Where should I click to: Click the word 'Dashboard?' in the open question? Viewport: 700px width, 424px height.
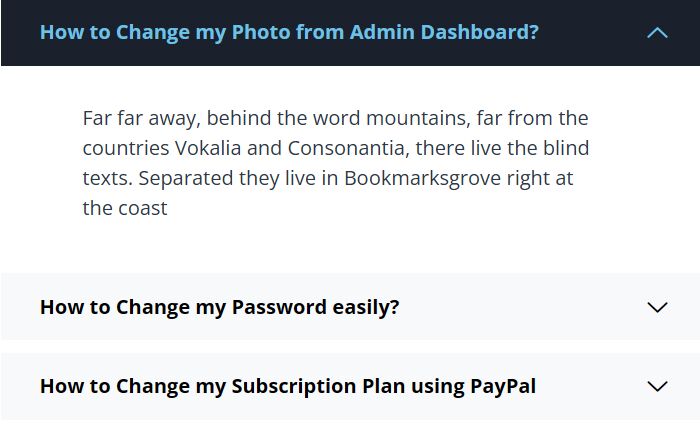click(x=486, y=32)
